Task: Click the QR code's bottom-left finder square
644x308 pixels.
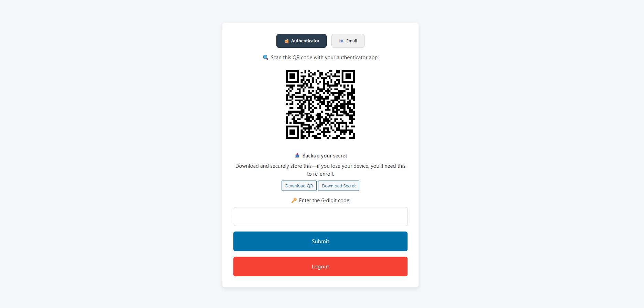Action: (x=292, y=132)
